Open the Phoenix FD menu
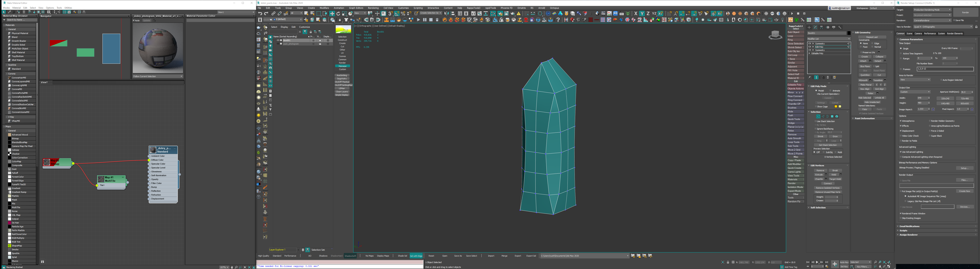980x269 pixels. [x=506, y=8]
